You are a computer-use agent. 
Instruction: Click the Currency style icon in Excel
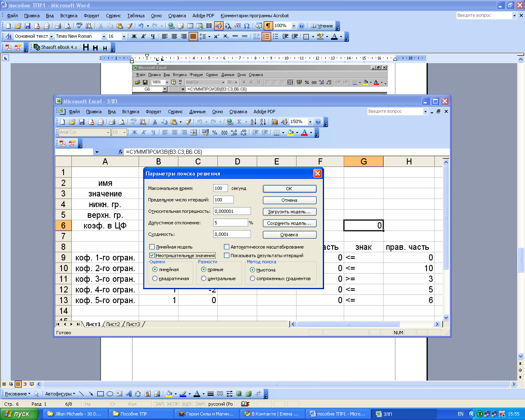click(205, 132)
